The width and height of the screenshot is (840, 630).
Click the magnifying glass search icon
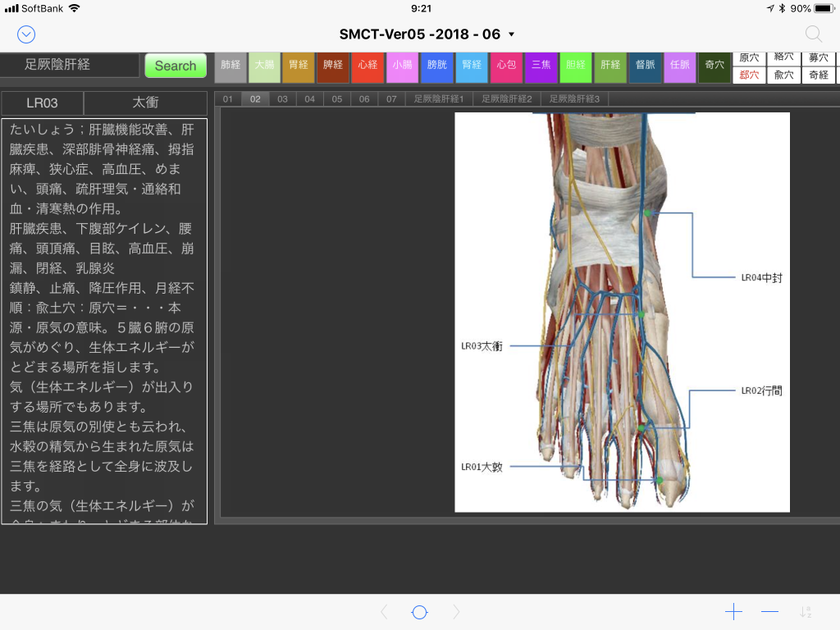[x=813, y=34]
